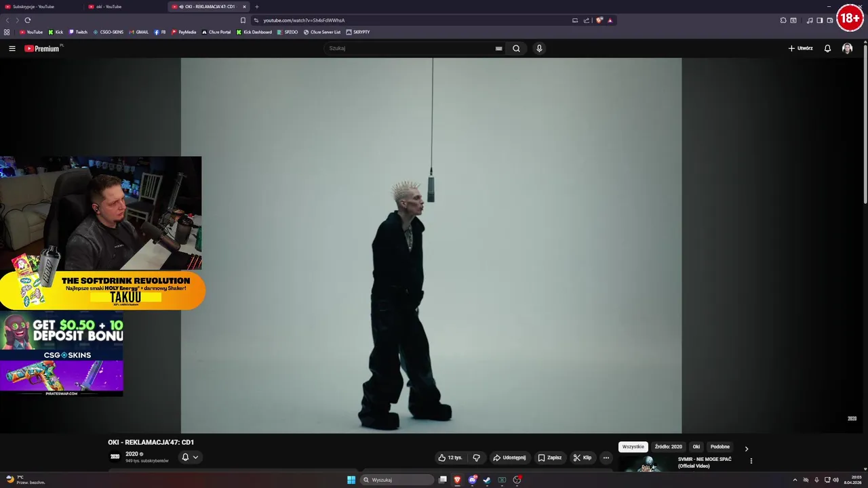Select the Podobne filter chip
The image size is (868, 488).
tap(719, 447)
